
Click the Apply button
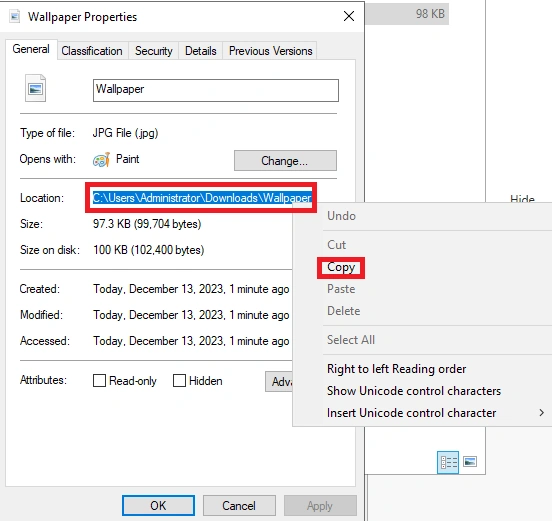click(320, 506)
